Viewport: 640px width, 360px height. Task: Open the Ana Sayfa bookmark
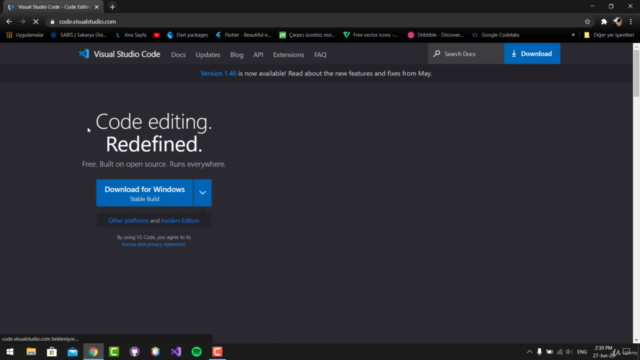click(131, 35)
